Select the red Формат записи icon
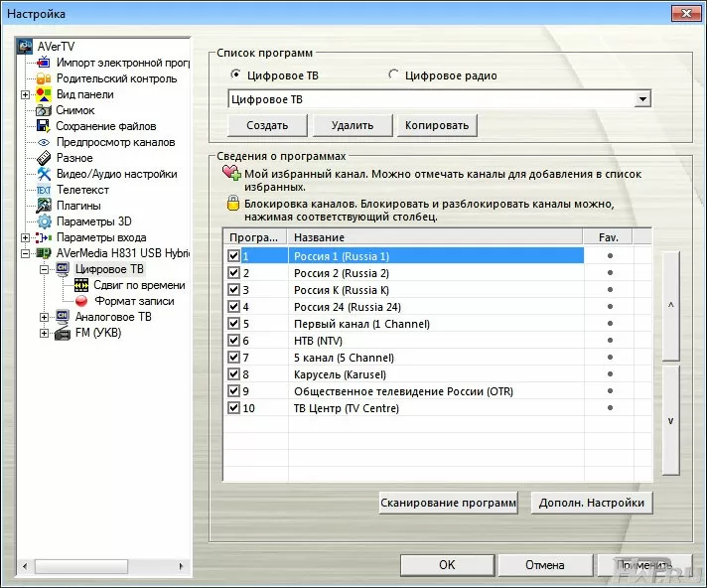This screenshot has height=588, width=707. (x=81, y=301)
